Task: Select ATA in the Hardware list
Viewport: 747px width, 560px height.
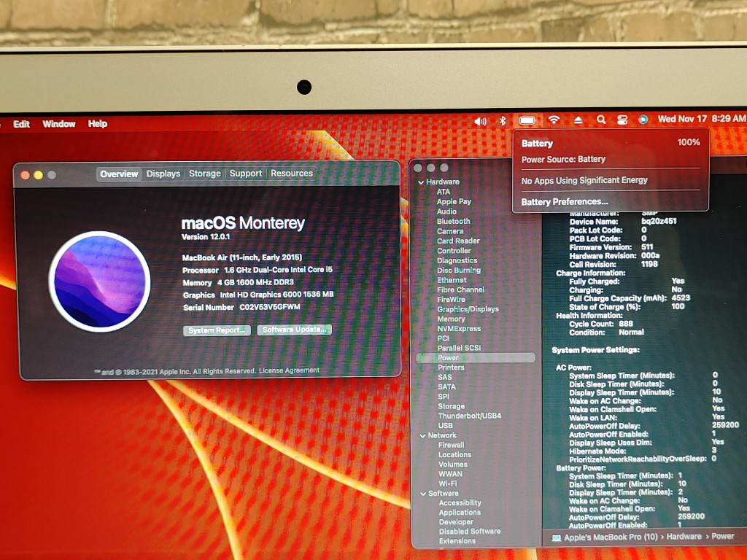Action: 444,192
